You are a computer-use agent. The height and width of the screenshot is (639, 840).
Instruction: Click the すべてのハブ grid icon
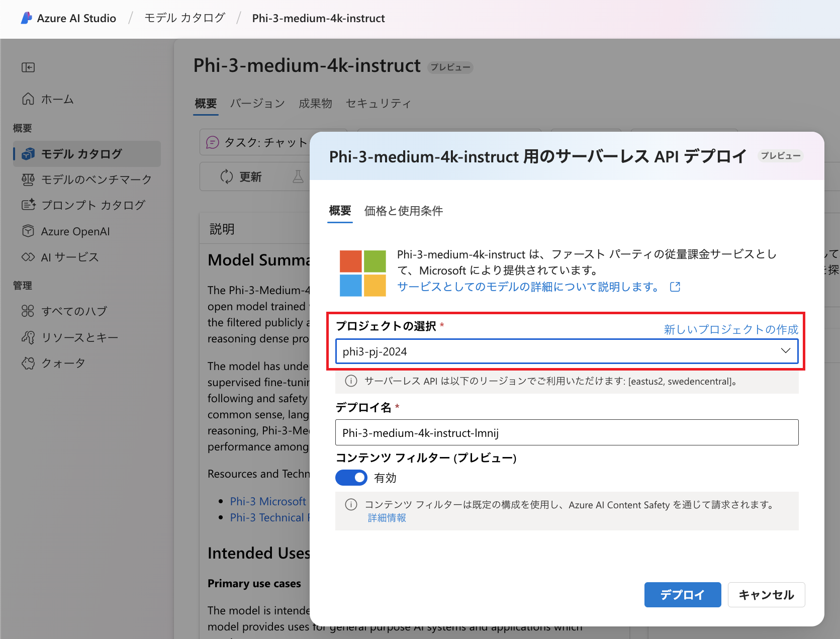point(28,311)
